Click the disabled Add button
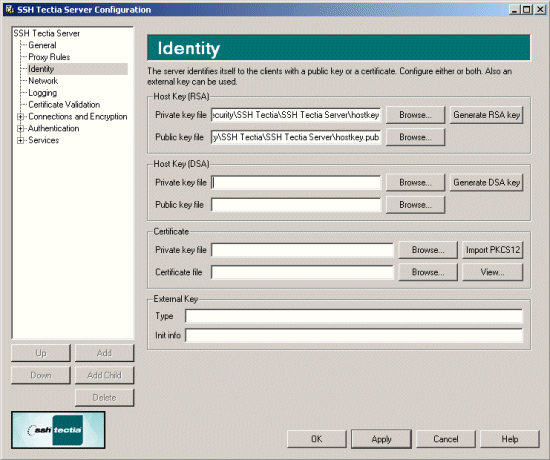 (105, 353)
